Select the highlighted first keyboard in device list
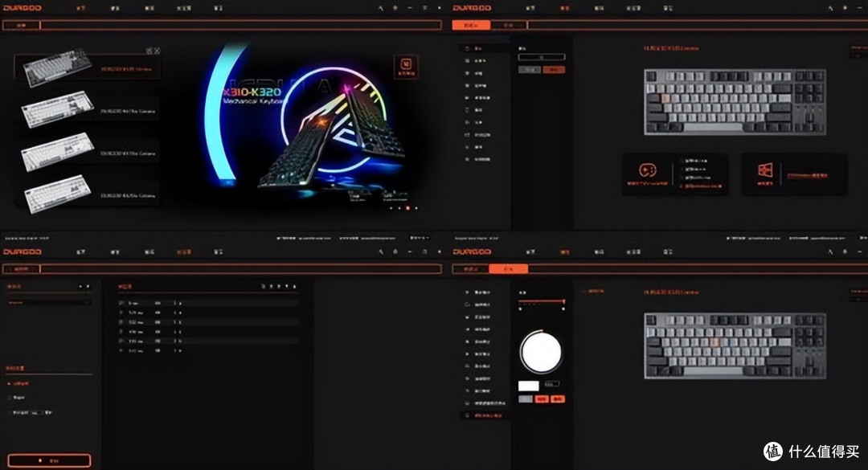Screen dimensions: 868x470 tap(87, 67)
